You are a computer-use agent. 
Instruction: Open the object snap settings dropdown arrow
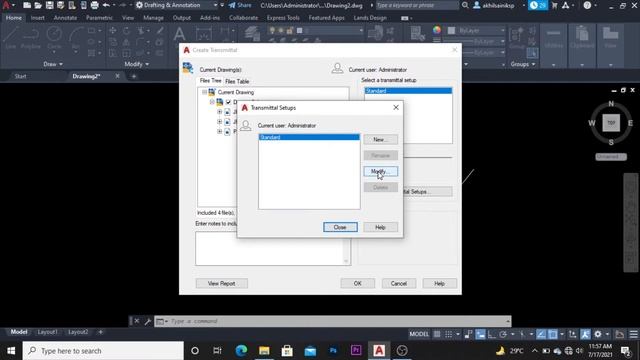562,334
